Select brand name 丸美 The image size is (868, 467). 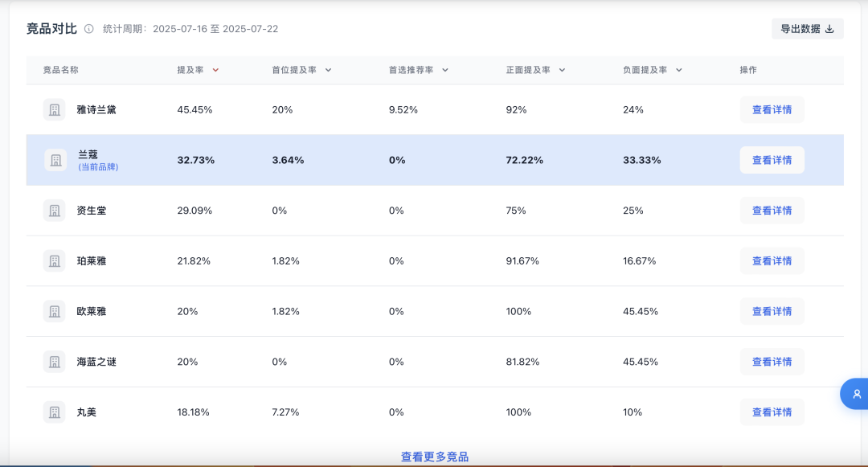point(86,412)
